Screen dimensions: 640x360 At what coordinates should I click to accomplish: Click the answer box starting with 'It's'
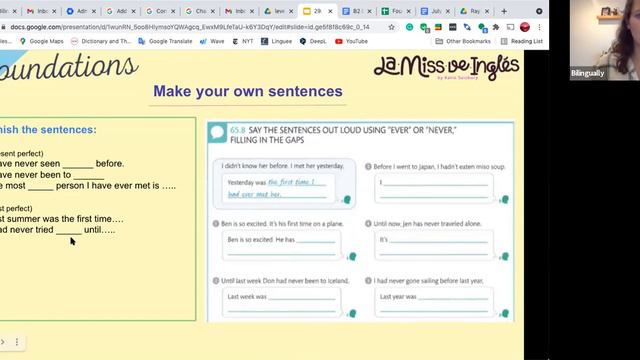[x=434, y=245]
